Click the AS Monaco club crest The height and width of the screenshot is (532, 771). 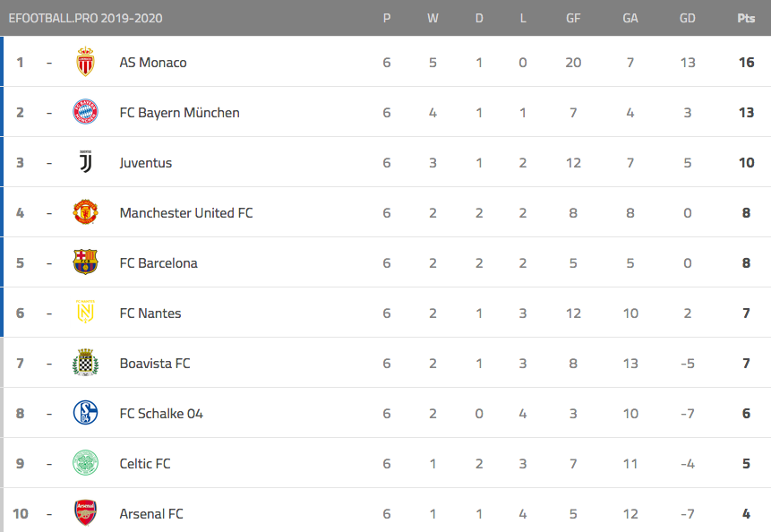86,62
